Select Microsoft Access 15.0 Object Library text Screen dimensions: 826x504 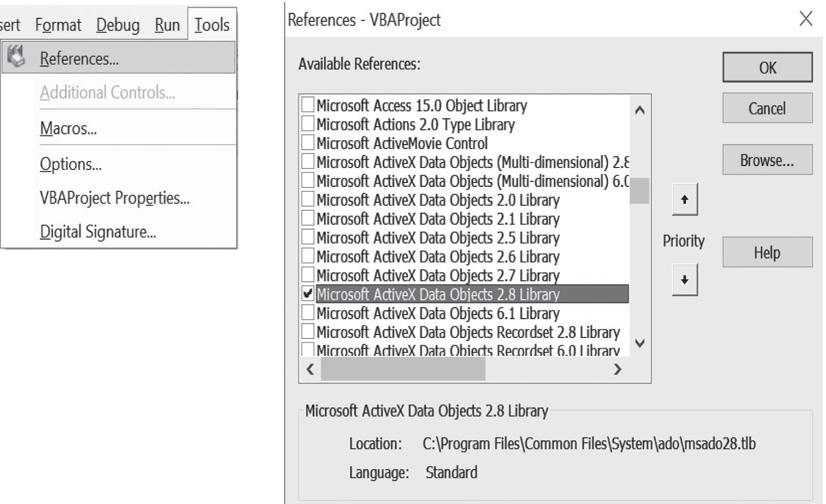(x=421, y=105)
